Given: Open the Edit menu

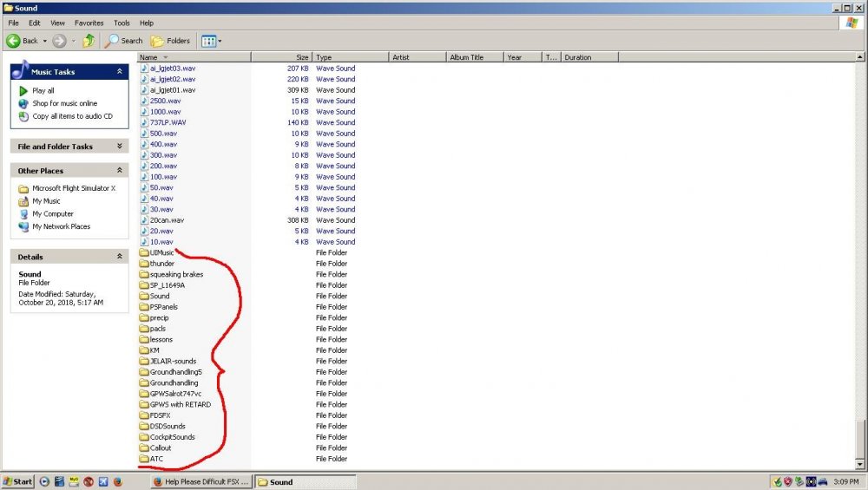Looking at the screenshot, I should (x=35, y=23).
